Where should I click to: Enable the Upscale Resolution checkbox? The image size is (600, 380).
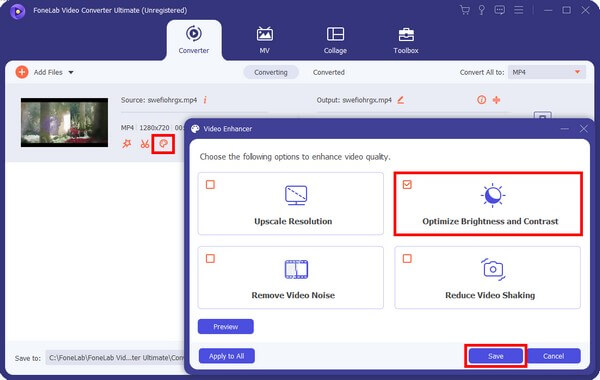pyautogui.click(x=210, y=185)
